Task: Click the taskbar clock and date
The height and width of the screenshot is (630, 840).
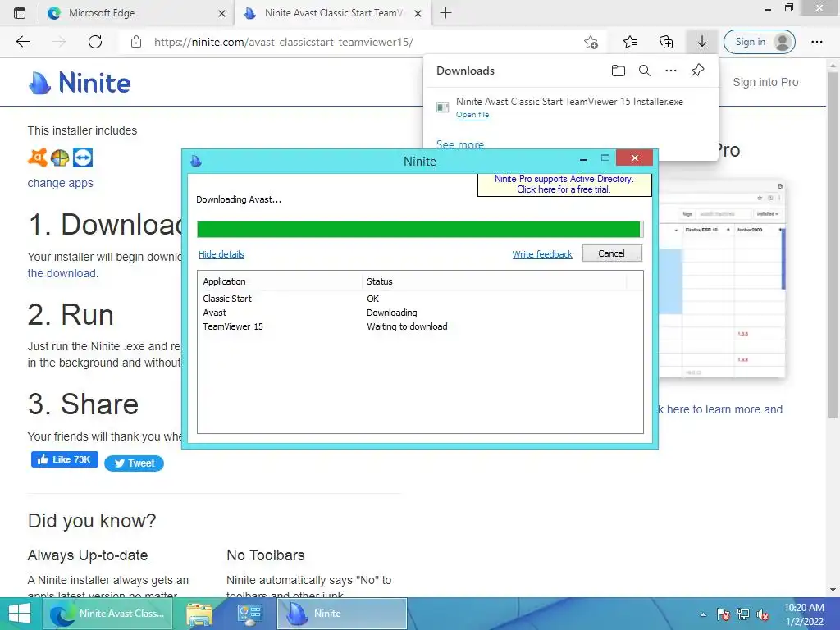Action: point(804,614)
